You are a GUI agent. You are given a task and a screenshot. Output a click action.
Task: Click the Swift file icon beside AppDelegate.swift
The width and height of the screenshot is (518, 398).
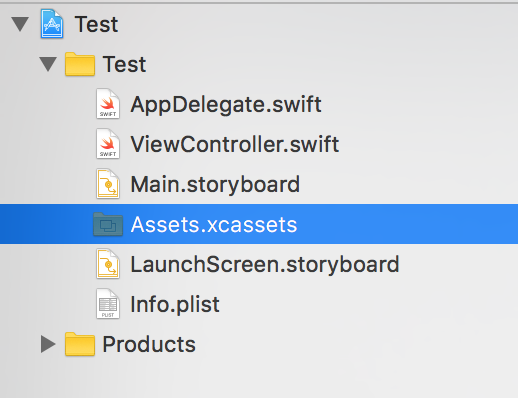click(x=108, y=104)
